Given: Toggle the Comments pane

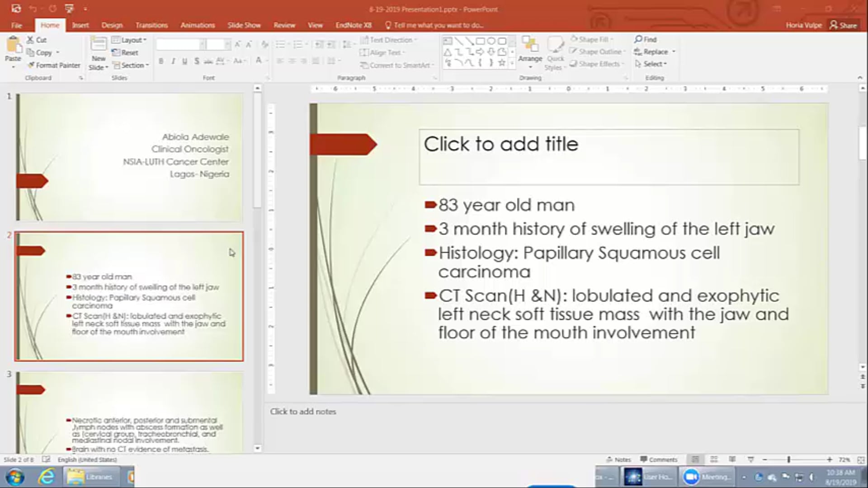Looking at the screenshot, I should pyautogui.click(x=658, y=460).
